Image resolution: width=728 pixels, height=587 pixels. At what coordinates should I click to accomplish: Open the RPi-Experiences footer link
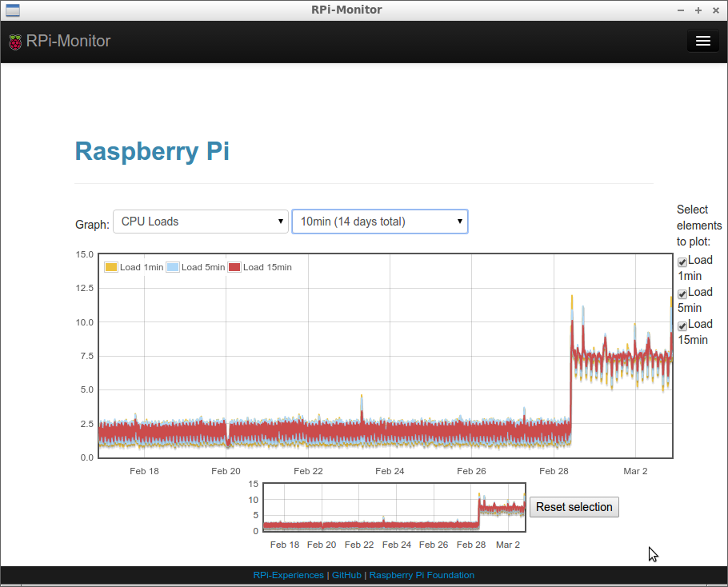tap(288, 575)
